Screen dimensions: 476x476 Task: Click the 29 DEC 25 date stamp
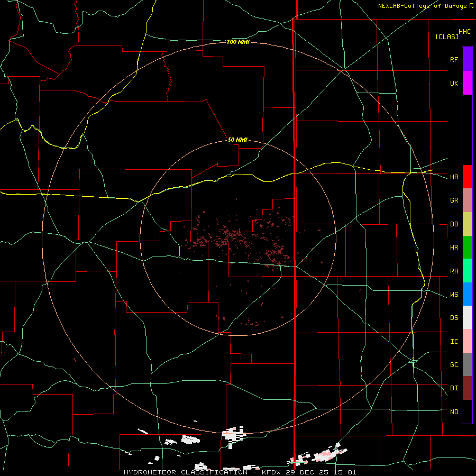[x=307, y=472]
